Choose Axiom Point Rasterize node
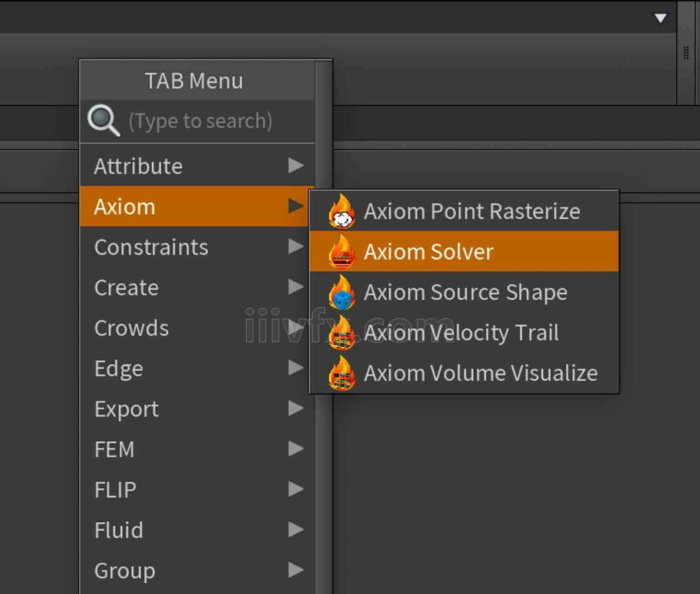Viewport: 700px width, 594px height. (x=464, y=211)
